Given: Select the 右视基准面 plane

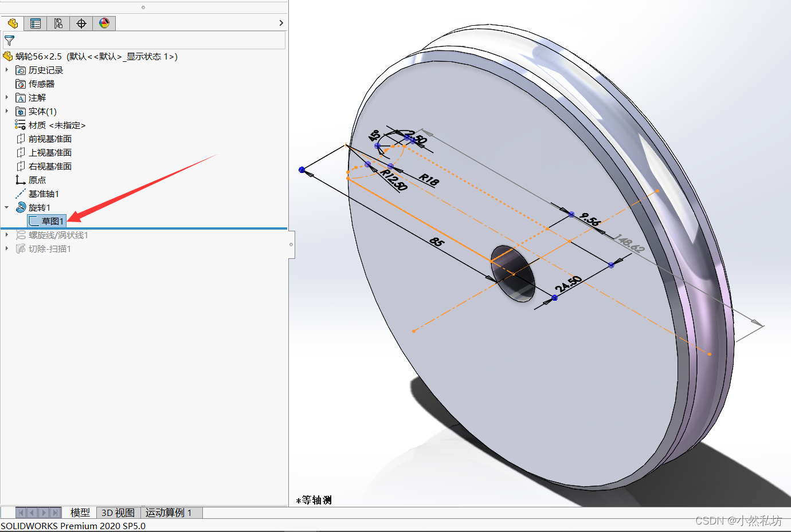Looking at the screenshot, I should tap(50, 166).
